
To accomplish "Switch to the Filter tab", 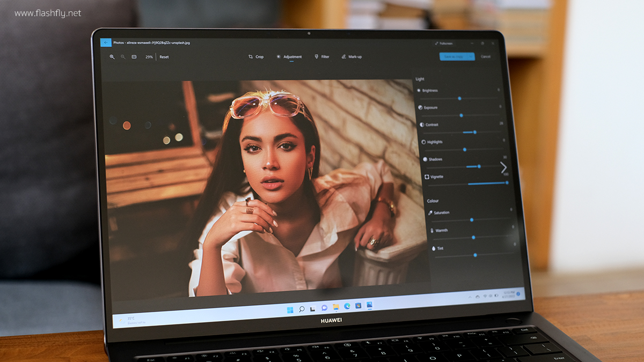I will click(x=322, y=56).
